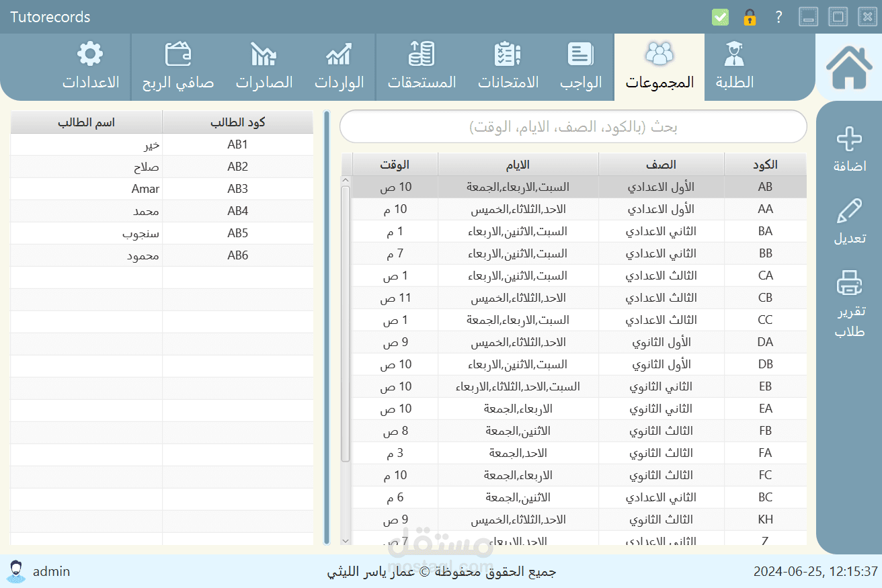The image size is (882, 588).
Task: Open help question mark icon
Action: click(x=778, y=17)
